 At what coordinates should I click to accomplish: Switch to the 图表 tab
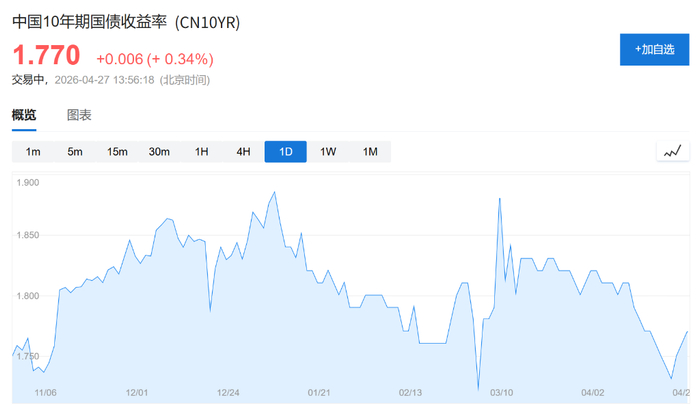[79, 115]
